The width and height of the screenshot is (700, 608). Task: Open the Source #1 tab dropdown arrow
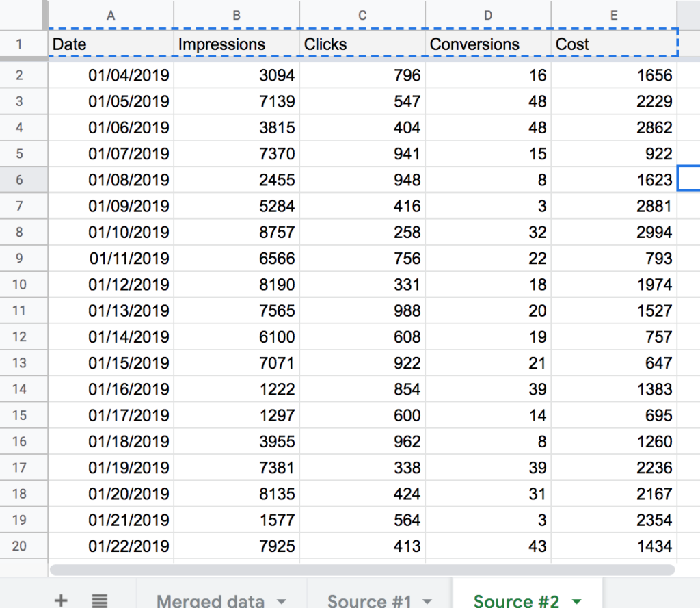coord(427,601)
